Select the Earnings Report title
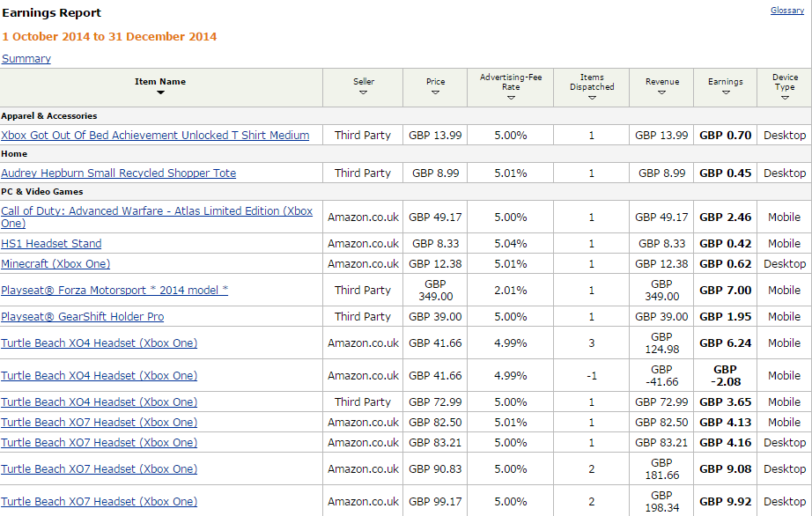Screen dimensions: 812x516 tap(51, 13)
